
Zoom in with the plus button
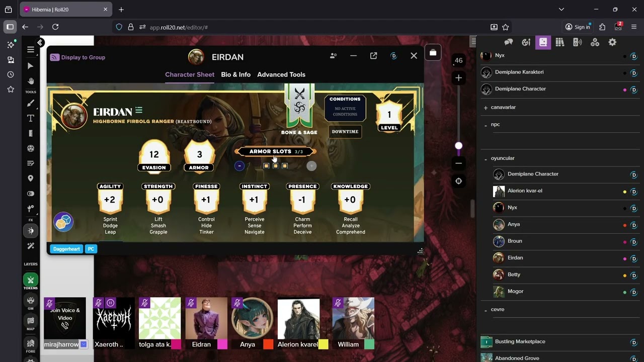point(458,78)
